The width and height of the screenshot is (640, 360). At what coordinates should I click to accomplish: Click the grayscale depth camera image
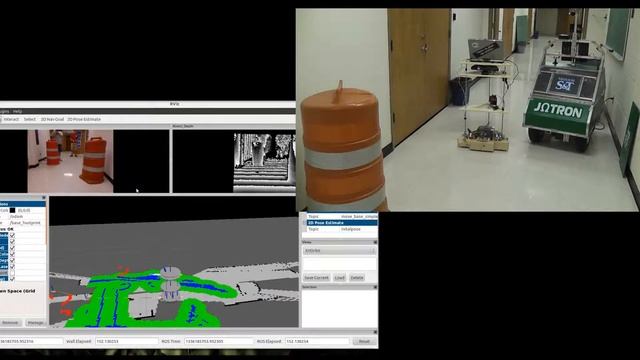click(264, 162)
